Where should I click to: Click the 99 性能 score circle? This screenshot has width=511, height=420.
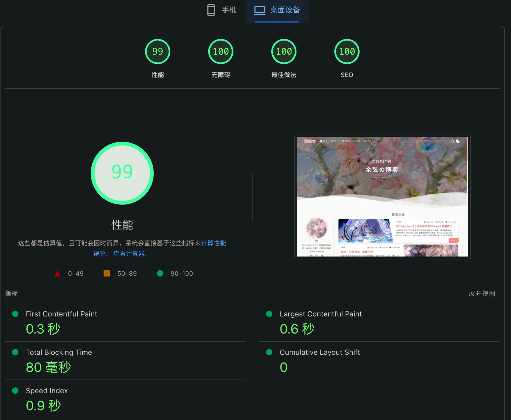[x=157, y=52]
